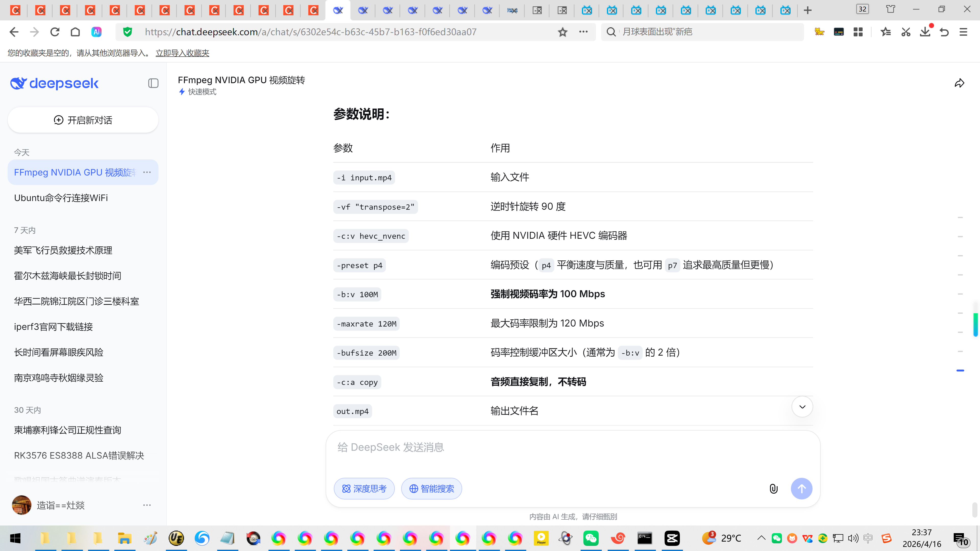Open the iperf3官网下载链接 conversation

tap(53, 327)
